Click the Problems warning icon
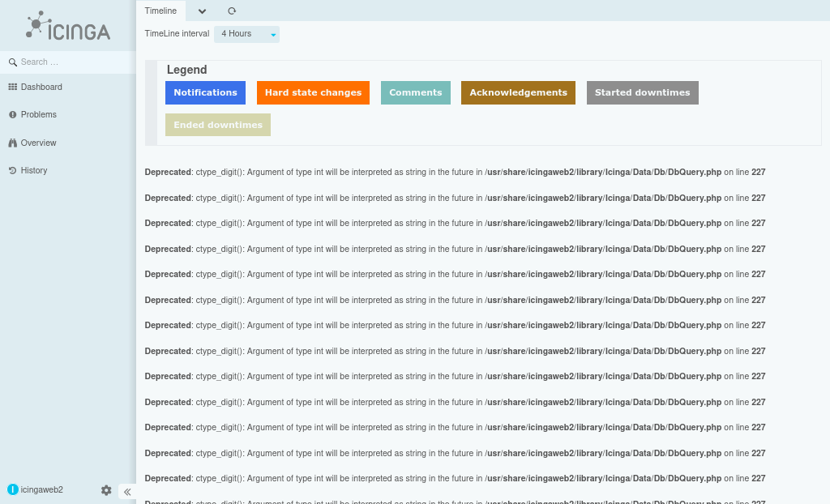The height and width of the screenshot is (504, 830). pyautogui.click(x=11, y=114)
